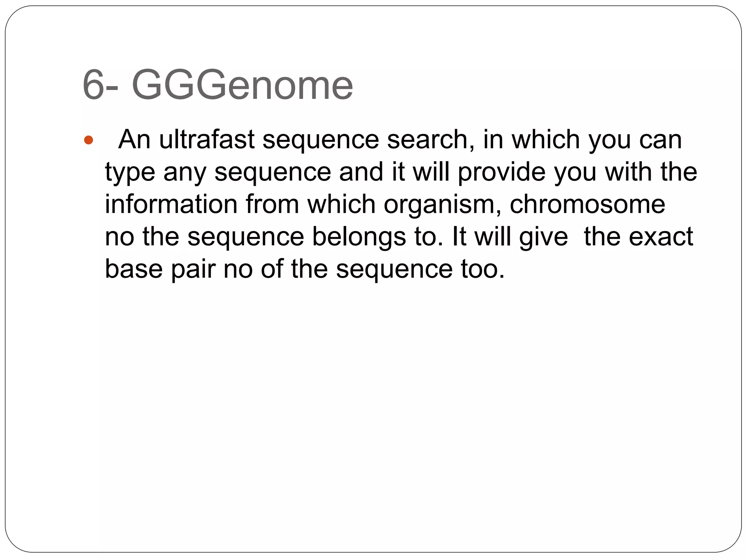Click the slide title "6- GGGenome"
The width and height of the screenshot is (747, 560).
[x=218, y=86]
